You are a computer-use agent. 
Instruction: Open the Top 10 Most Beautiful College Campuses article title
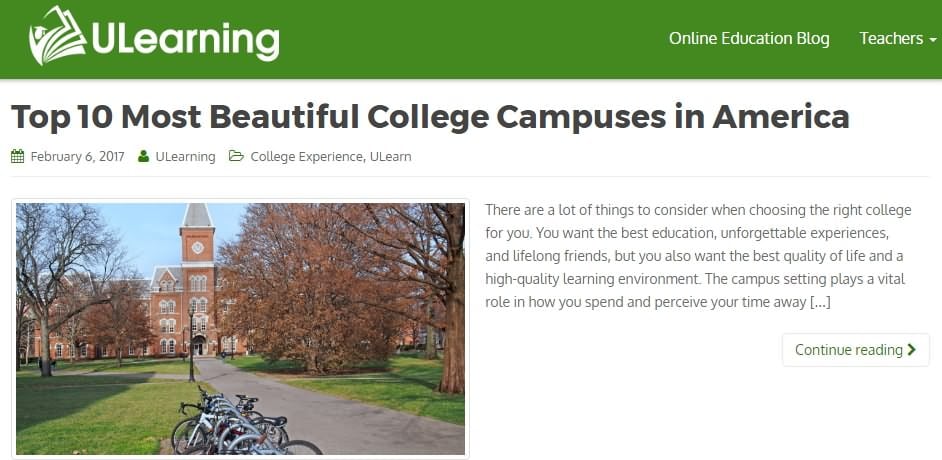[430, 117]
